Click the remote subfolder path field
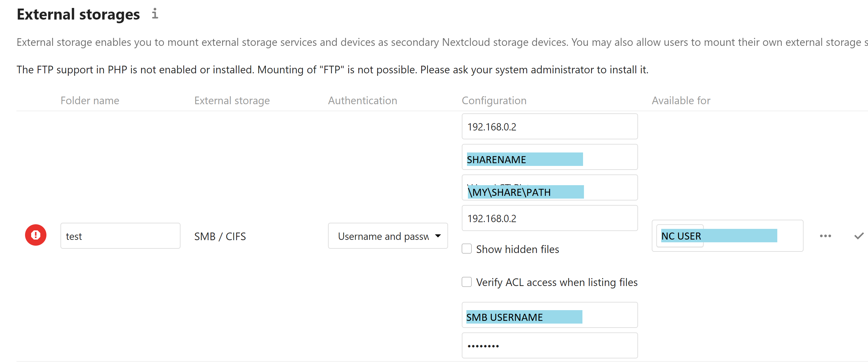The image size is (868, 363). pyautogui.click(x=549, y=187)
